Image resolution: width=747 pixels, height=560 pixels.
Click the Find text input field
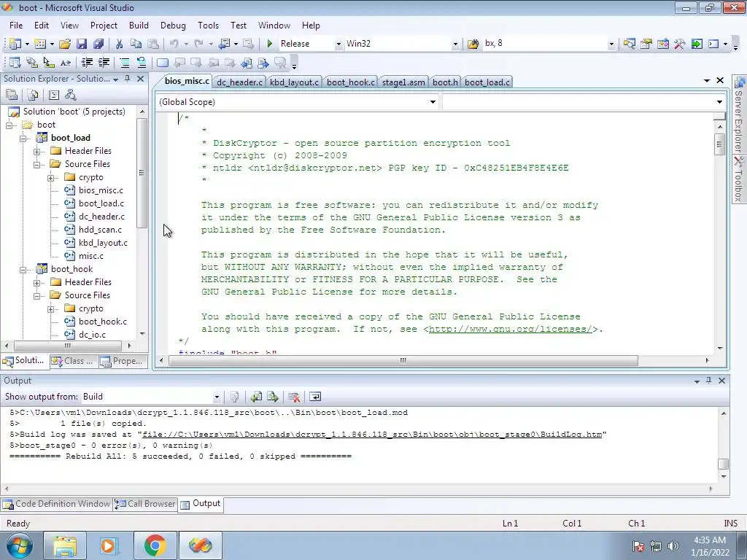coord(544,43)
